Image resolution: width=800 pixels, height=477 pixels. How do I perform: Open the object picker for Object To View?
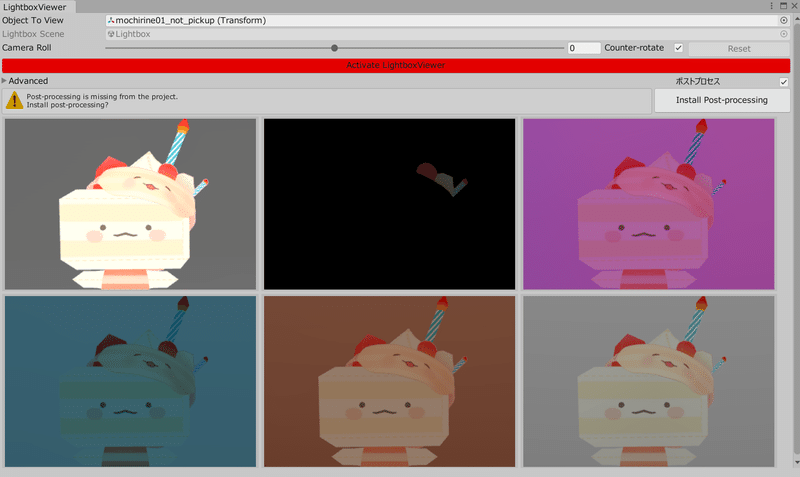(x=784, y=20)
